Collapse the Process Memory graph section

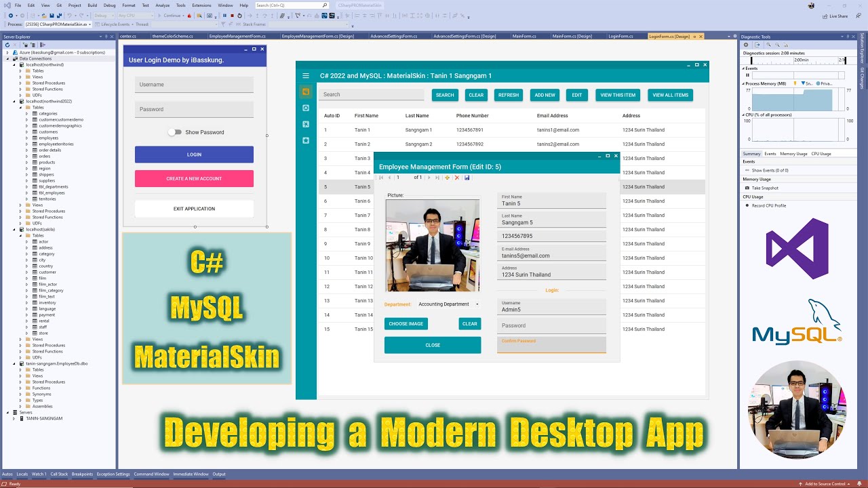743,83
